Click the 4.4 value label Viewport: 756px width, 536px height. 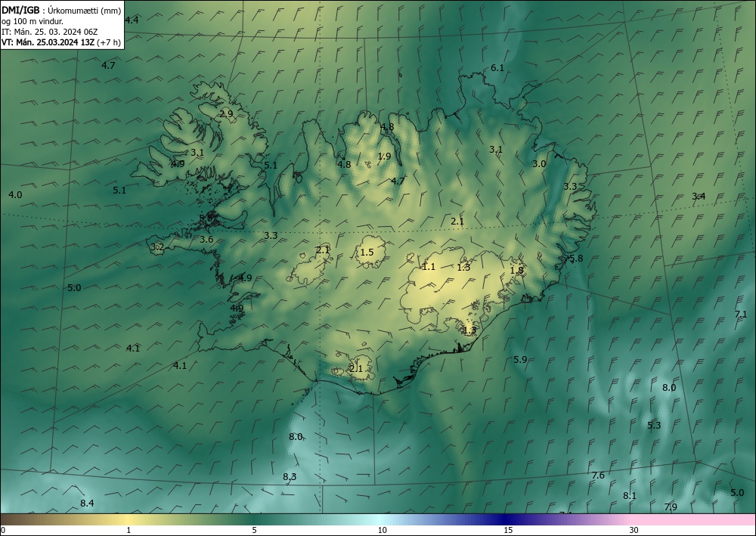132,20
